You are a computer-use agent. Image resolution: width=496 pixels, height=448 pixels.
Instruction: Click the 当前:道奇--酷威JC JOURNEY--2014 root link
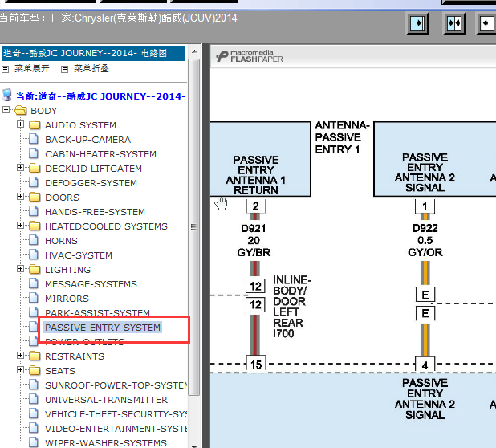pyautogui.click(x=100, y=96)
